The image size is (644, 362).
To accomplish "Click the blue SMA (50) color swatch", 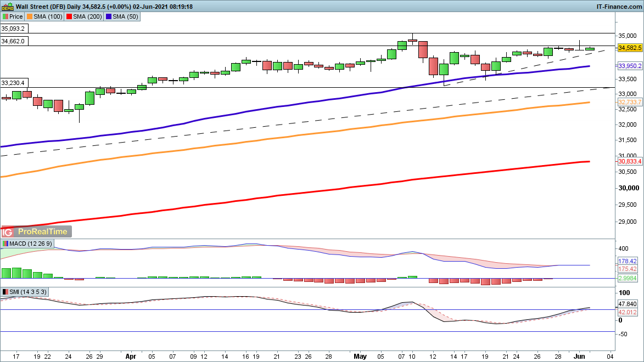I will tap(109, 17).
